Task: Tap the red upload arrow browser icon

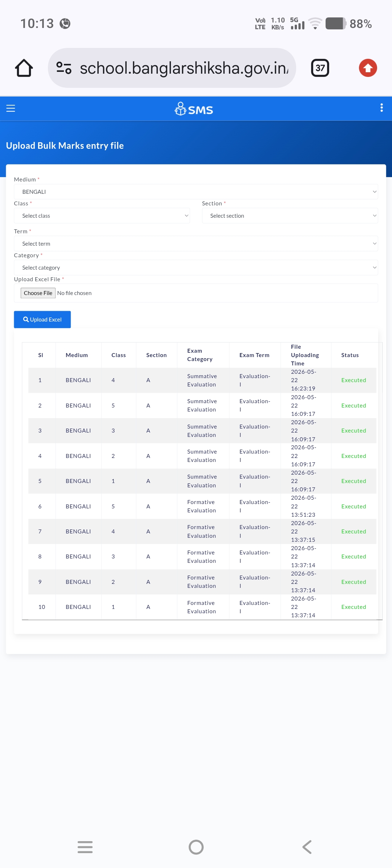Action: (x=368, y=68)
